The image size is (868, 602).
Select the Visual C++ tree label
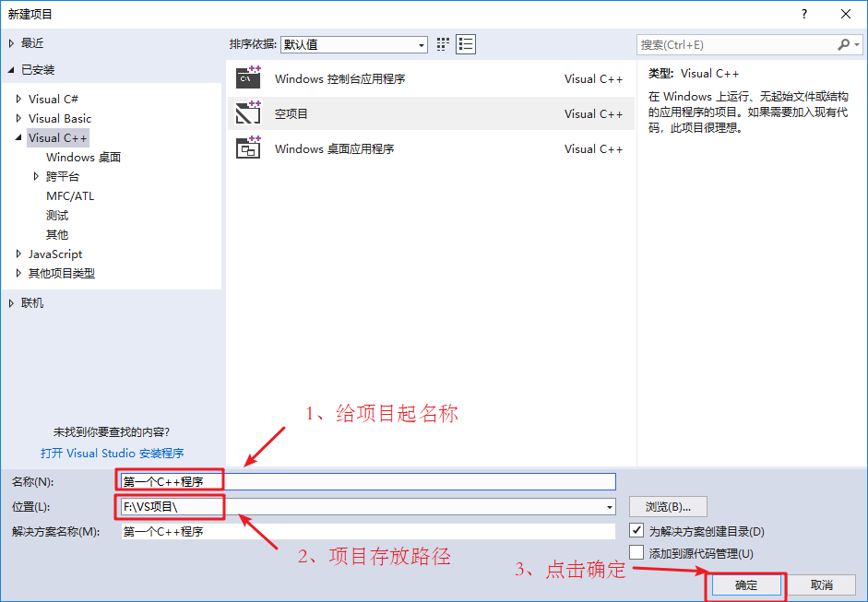tap(57, 137)
